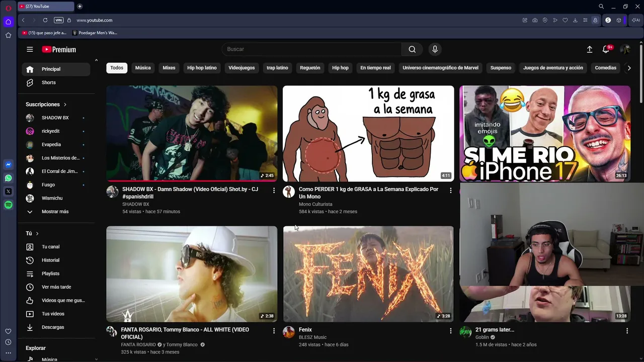Viewport: 644px width, 362px height.
Task: Open the YouTube notifications bell
Action: pyautogui.click(x=606, y=49)
